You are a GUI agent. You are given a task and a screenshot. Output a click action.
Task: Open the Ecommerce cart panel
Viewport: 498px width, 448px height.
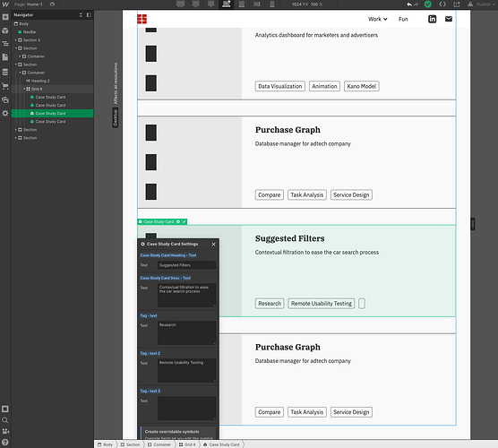pyautogui.click(x=5, y=86)
